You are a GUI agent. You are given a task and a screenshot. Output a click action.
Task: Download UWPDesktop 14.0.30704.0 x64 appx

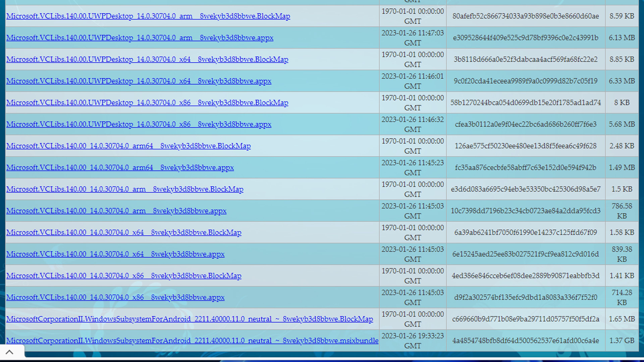tap(139, 81)
